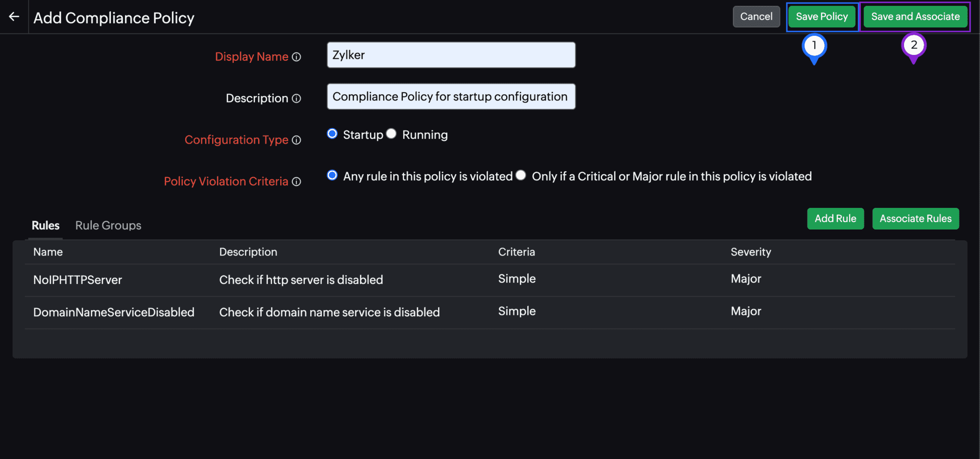Select the Startup configuration type

tap(332, 134)
